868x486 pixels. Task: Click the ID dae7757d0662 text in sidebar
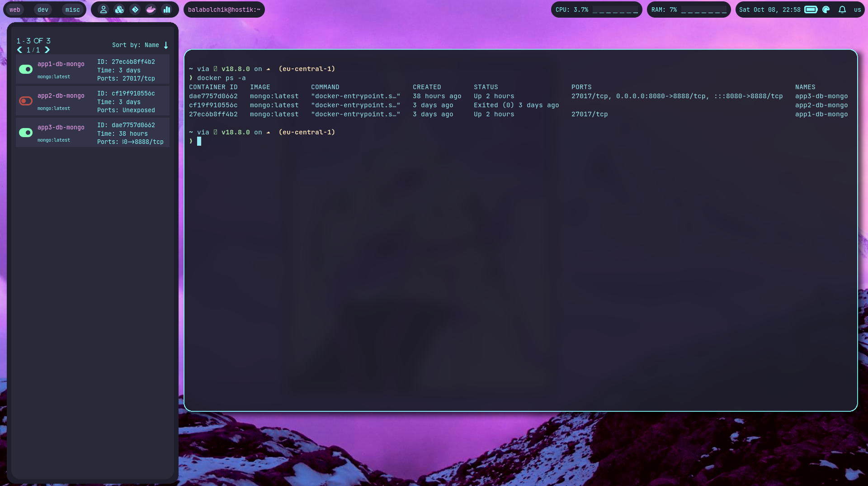tap(126, 125)
